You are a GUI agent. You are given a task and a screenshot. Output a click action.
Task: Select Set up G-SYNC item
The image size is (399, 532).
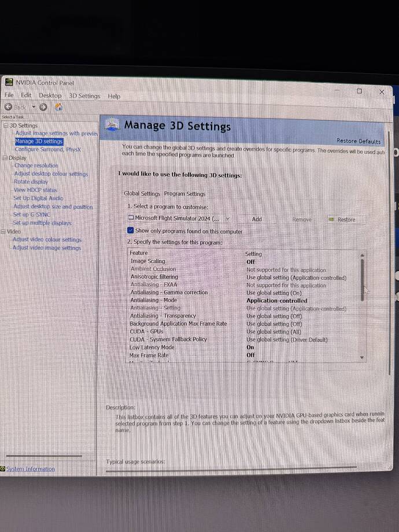point(32,215)
